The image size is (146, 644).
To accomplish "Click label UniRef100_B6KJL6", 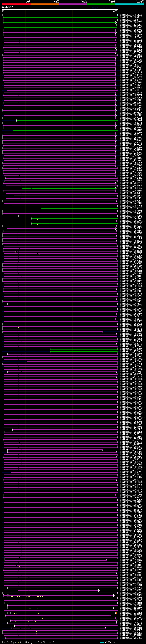I will click(131, 633).
